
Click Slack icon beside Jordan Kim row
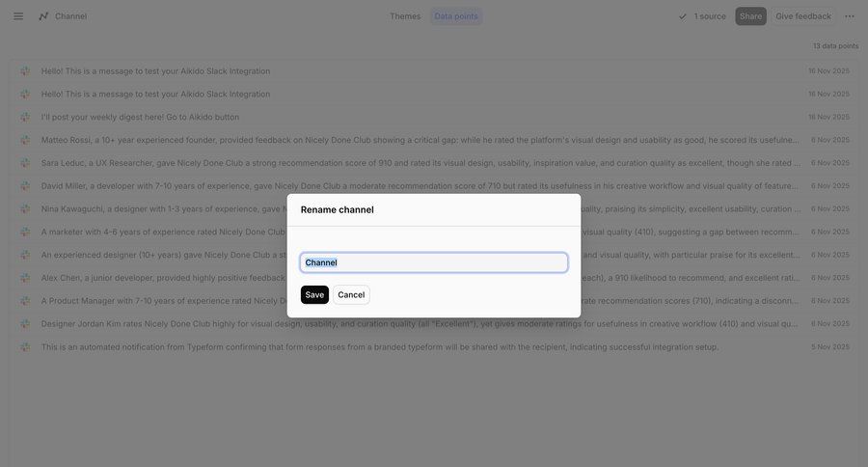click(25, 324)
